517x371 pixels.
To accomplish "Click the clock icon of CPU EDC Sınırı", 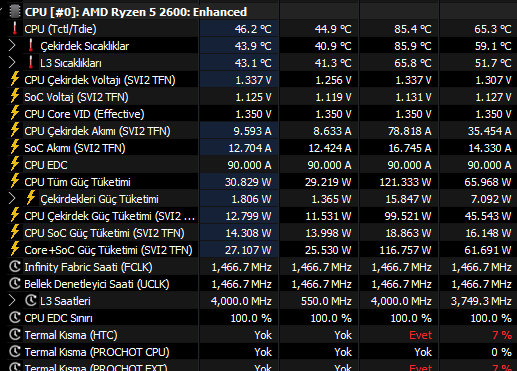I will point(15,318).
